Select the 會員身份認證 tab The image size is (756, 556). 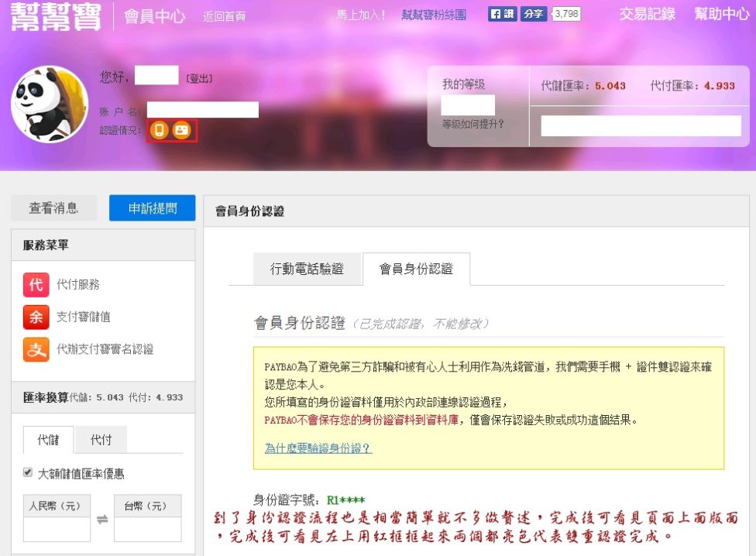tap(416, 269)
